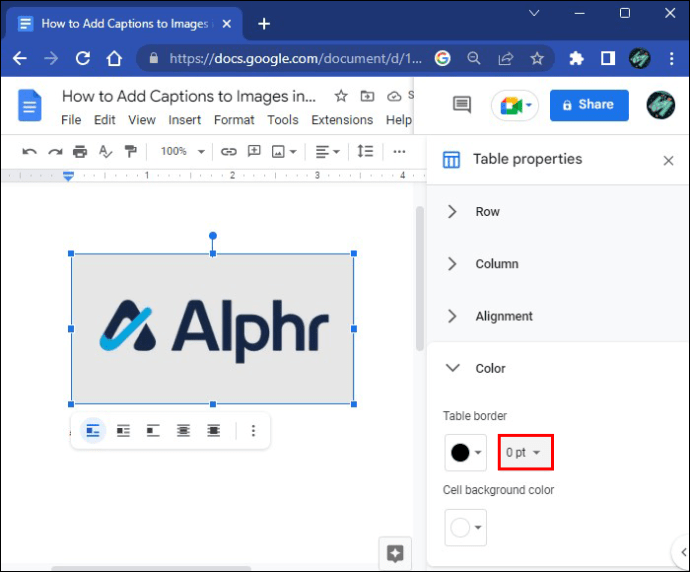
Task: Open the Insert menu
Action: (x=184, y=120)
